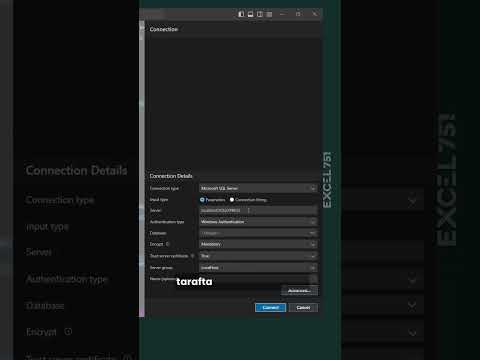Toggle the secondary side bar layout icon
The width and height of the screenshot is (480, 360).
coord(260,14)
